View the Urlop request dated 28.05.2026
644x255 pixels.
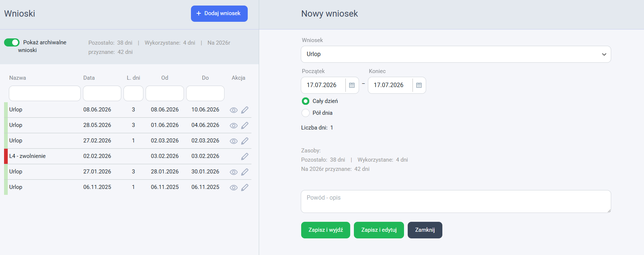click(x=234, y=125)
